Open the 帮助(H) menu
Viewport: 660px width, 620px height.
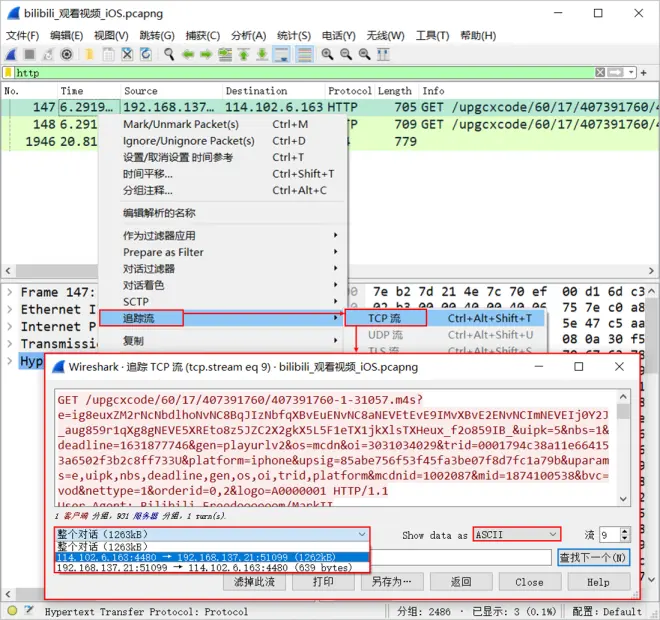478,36
